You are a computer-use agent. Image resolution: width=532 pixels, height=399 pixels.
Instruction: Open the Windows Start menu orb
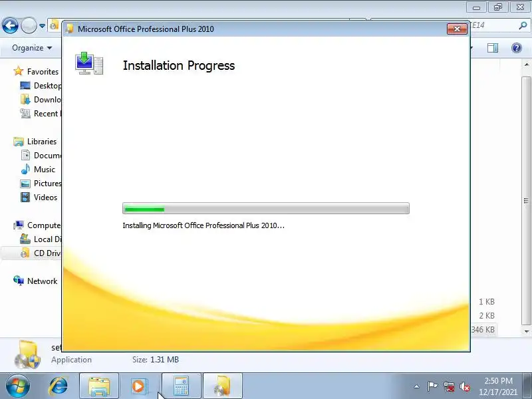[17, 386]
